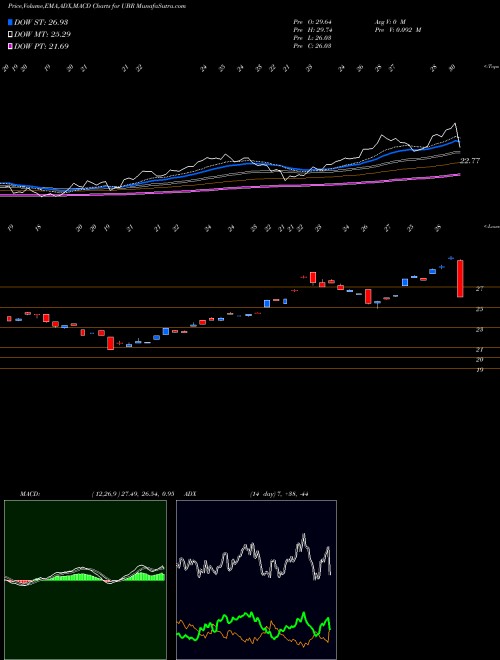Click the large red final candlestick
Viewport: 500px width, 660px height.
(x=460, y=279)
